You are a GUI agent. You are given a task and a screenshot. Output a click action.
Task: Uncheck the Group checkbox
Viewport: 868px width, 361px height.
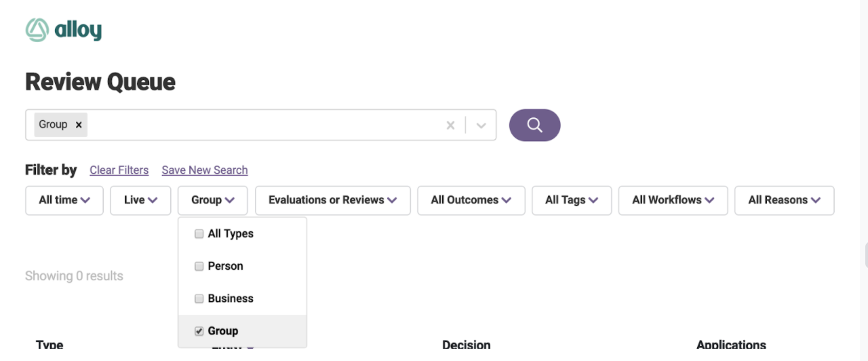[199, 331]
